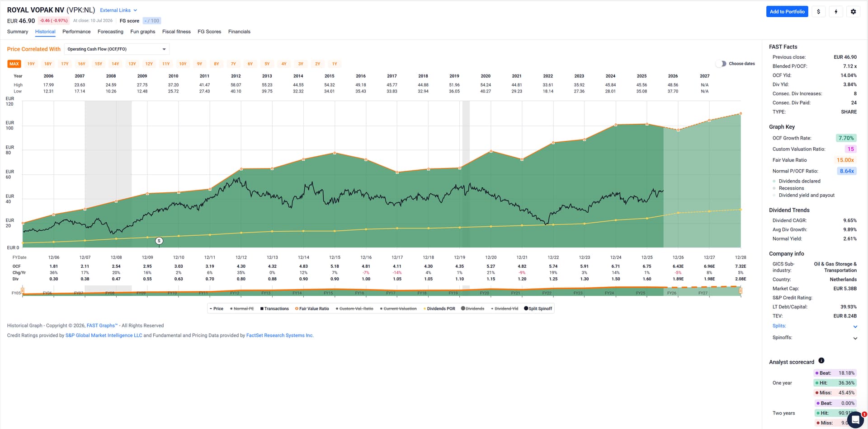Select the 2Y time range
This screenshot has width=868, height=429.
click(318, 64)
